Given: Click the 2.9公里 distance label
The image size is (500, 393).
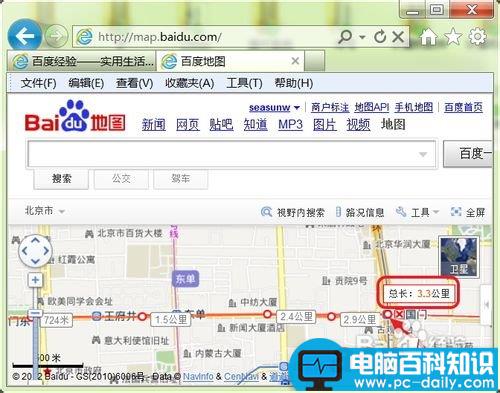Looking at the screenshot, I should click(359, 320).
